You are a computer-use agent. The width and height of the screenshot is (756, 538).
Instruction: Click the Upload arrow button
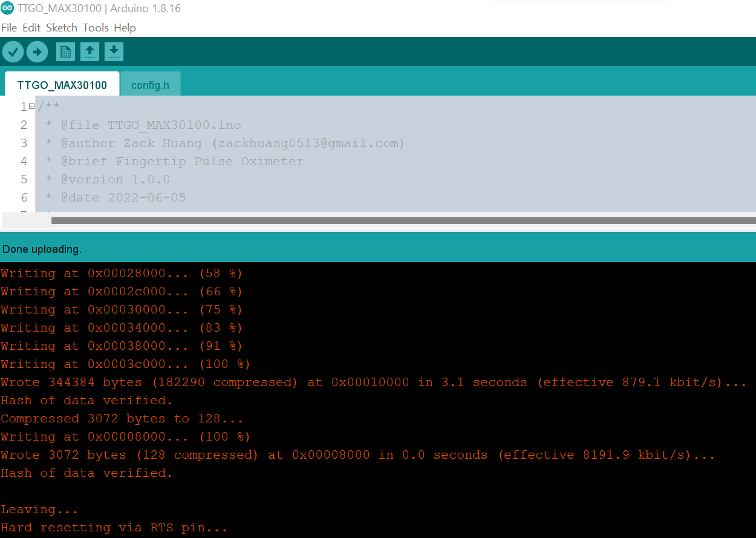(37, 52)
